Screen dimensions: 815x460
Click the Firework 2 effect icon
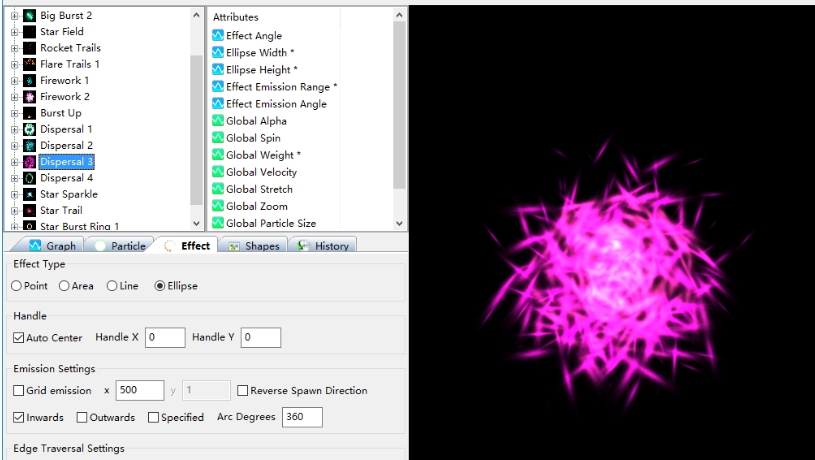[x=29, y=97]
